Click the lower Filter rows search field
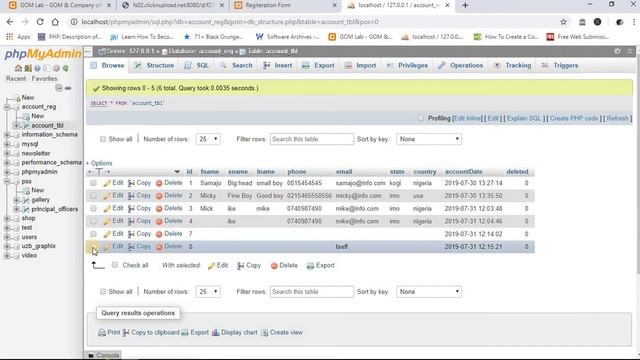 311,292
